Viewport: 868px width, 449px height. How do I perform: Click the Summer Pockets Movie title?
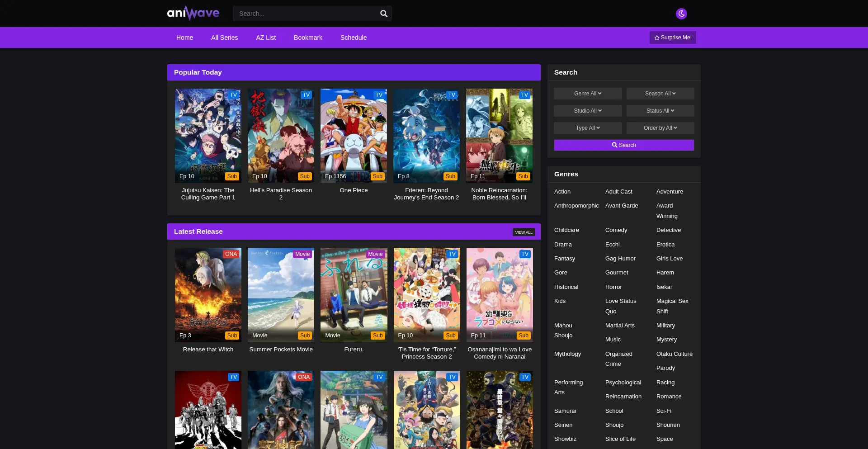pyautogui.click(x=281, y=350)
